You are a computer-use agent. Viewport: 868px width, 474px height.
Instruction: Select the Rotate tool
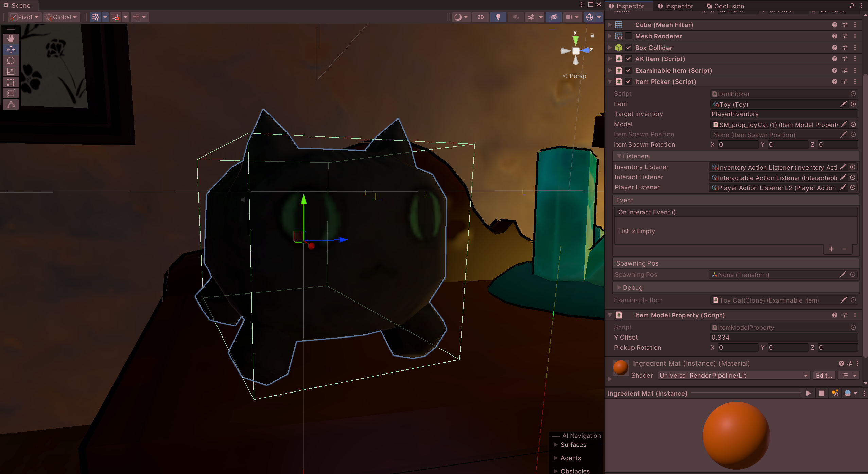coord(11,60)
